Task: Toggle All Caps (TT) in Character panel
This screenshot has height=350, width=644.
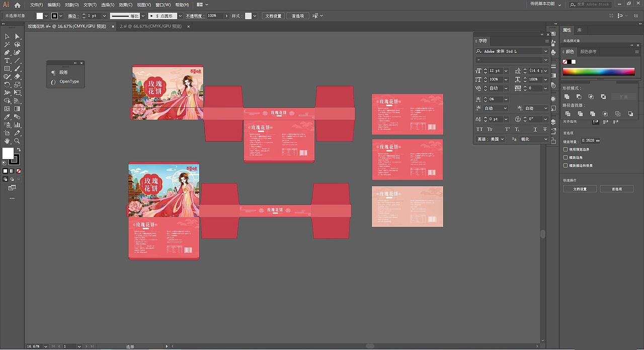Action: point(479,129)
